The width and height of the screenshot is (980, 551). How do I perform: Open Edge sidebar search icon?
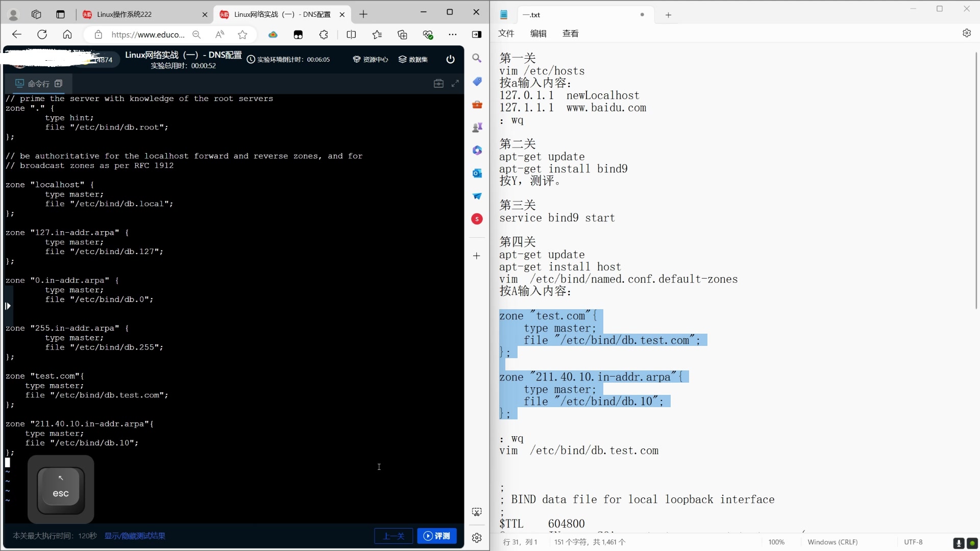(x=477, y=58)
